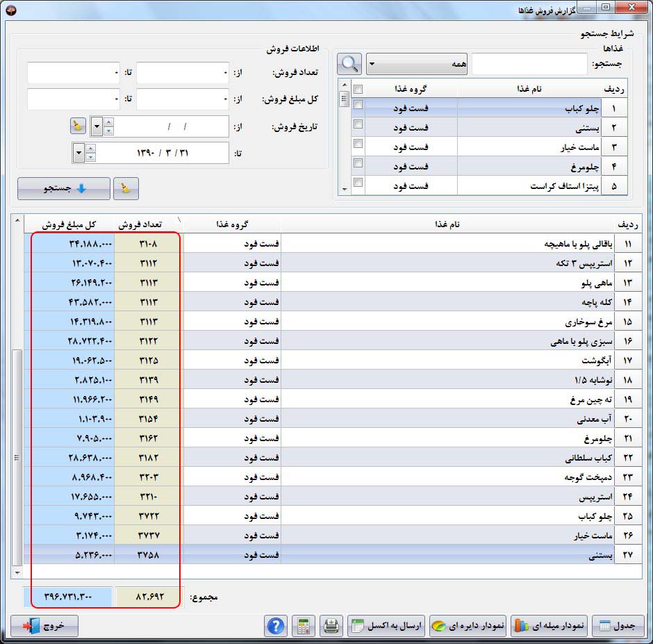Sort results by تعداد فروش column header
The height and width of the screenshot is (644, 653).
(149, 224)
